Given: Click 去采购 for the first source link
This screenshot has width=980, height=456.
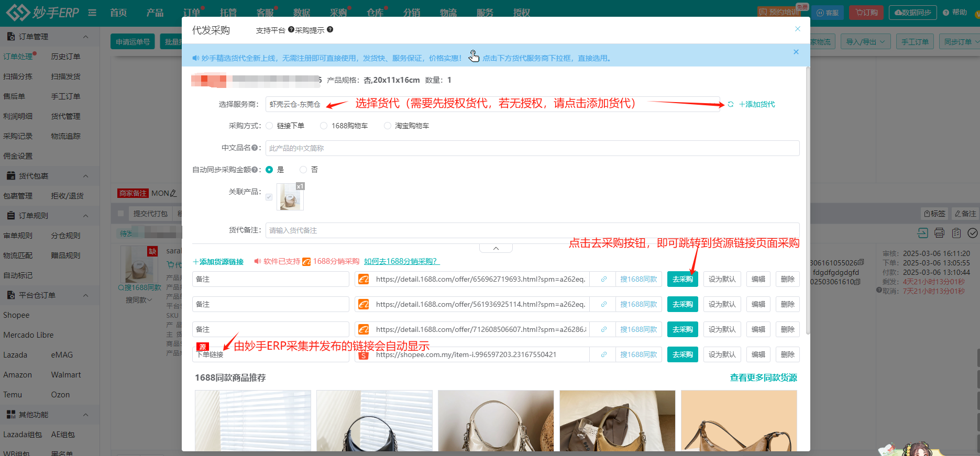Looking at the screenshot, I should pyautogui.click(x=682, y=280).
